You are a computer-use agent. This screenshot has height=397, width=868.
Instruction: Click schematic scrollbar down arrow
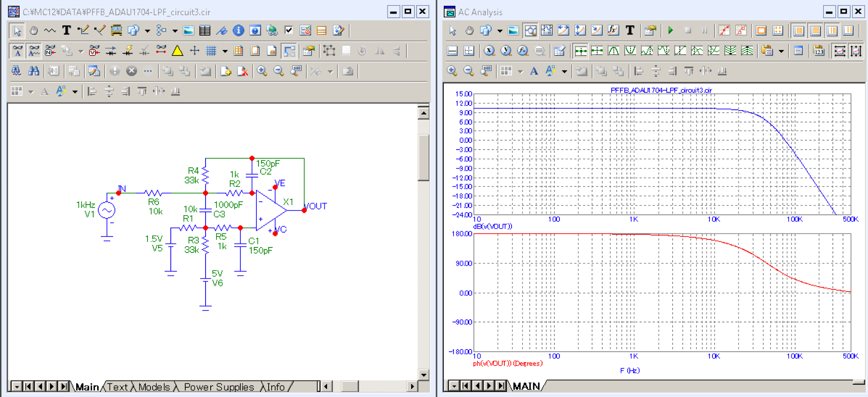click(x=423, y=375)
